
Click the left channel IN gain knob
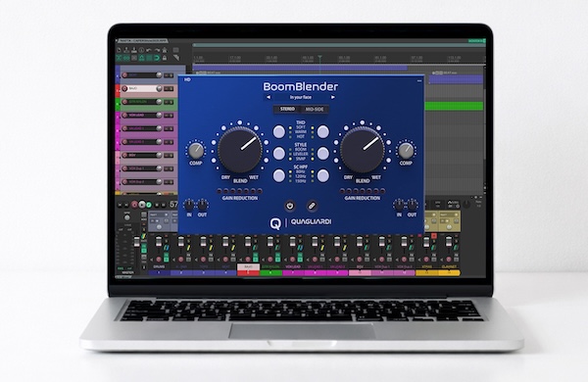tap(189, 205)
